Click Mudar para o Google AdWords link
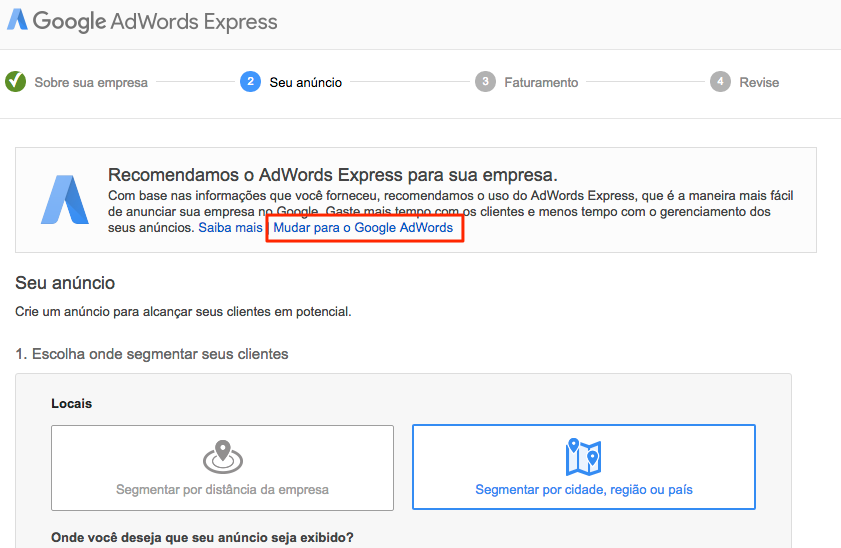 363,227
